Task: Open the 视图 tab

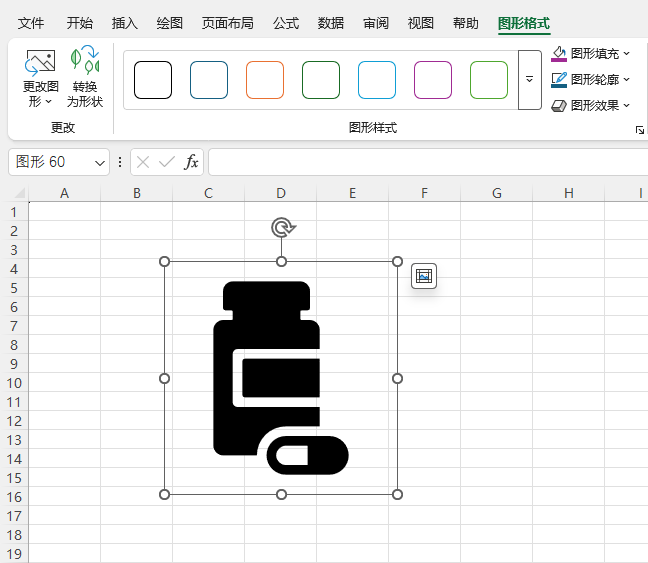Action: point(421,23)
